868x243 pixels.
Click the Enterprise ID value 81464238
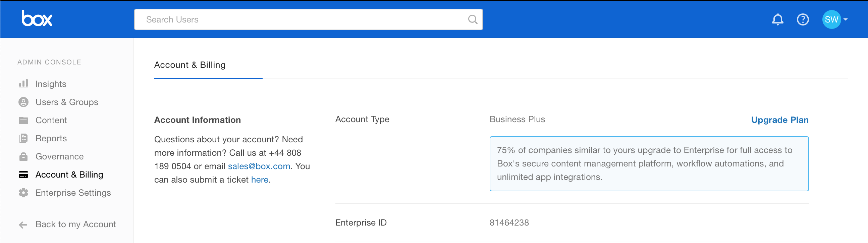[x=509, y=223]
